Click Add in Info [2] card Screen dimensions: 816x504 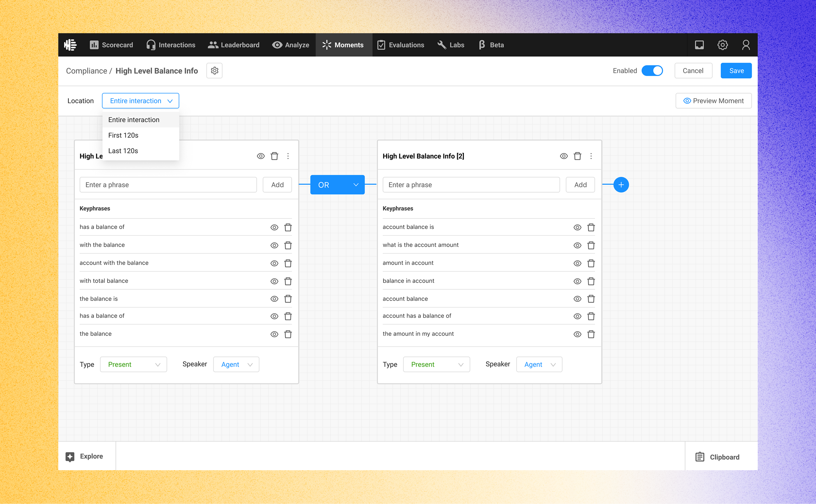[x=580, y=185]
